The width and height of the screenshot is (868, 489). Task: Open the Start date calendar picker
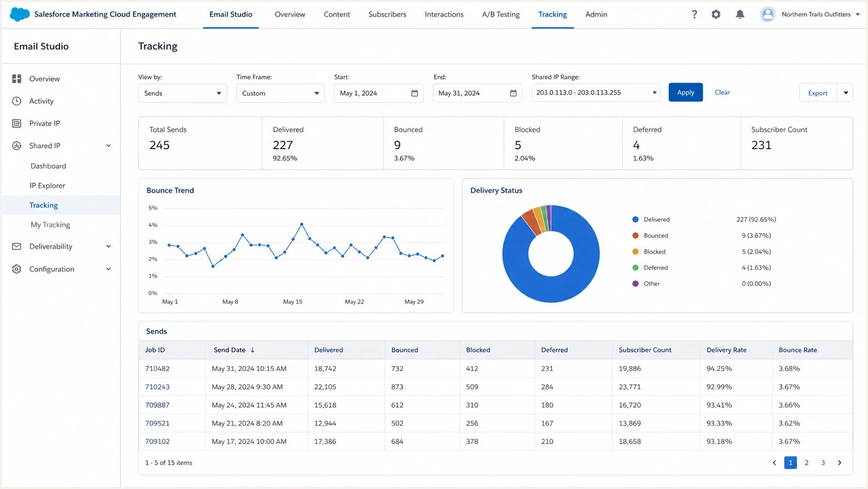[x=414, y=93]
